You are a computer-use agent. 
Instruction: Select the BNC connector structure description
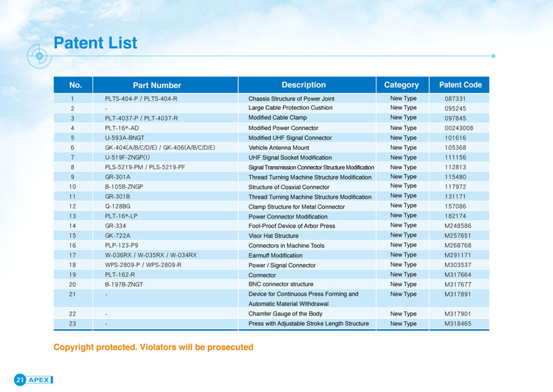(281, 284)
